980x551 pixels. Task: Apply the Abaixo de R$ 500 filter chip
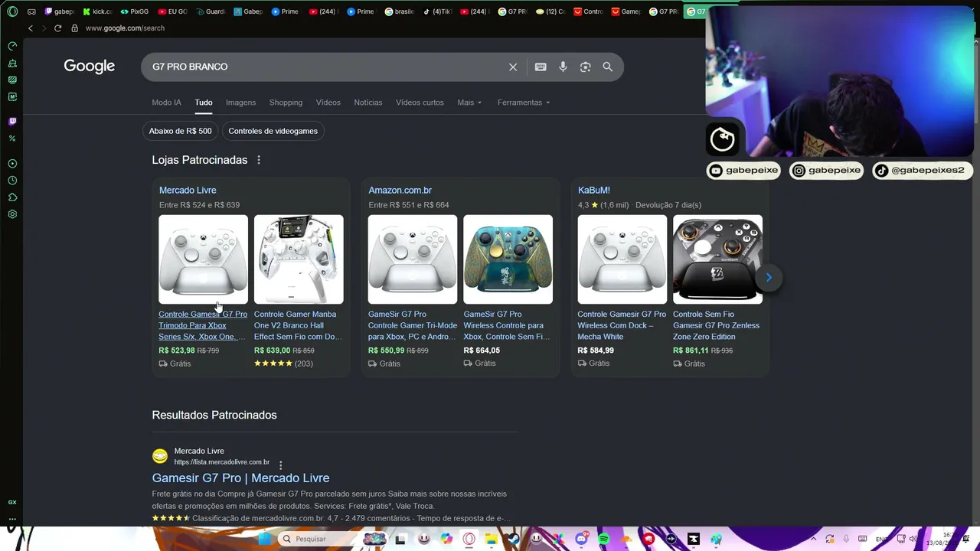pyautogui.click(x=181, y=131)
